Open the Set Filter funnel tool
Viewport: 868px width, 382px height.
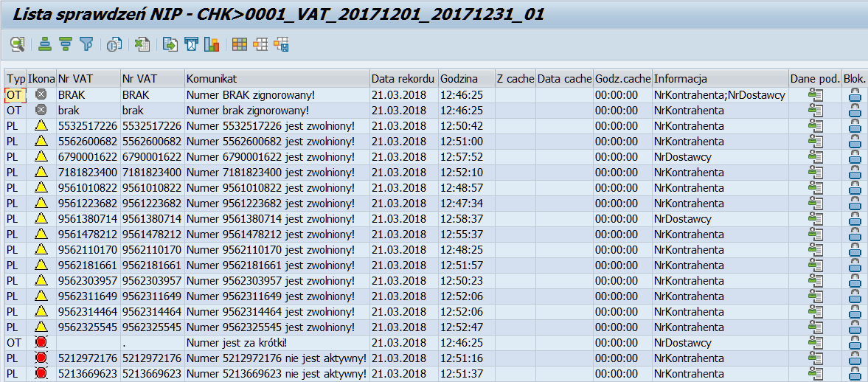[86, 45]
